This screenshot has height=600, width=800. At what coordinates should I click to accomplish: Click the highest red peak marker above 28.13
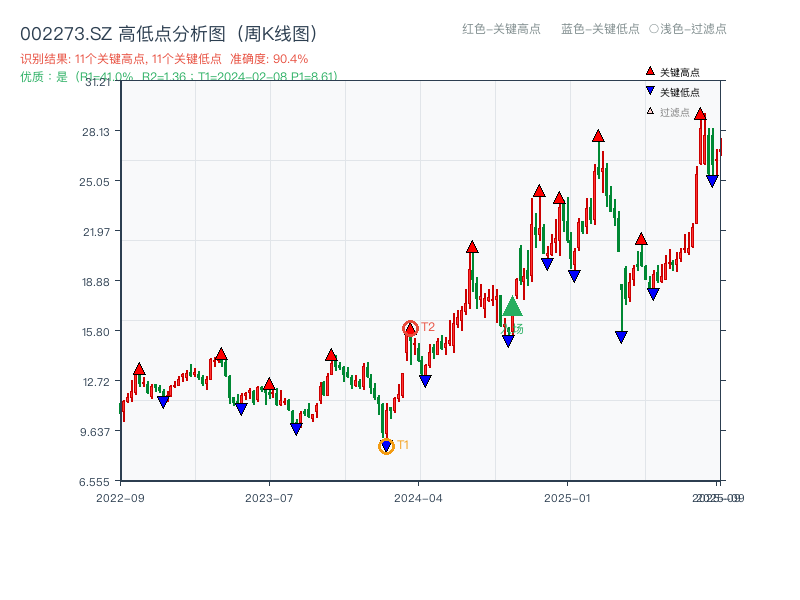pos(700,114)
